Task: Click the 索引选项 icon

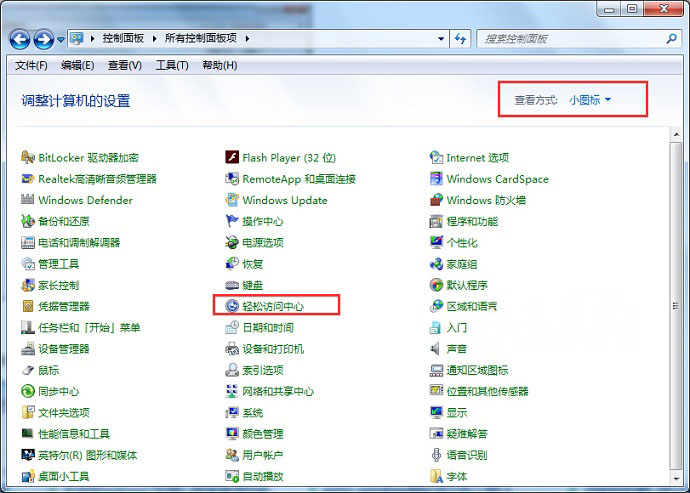Action: pyautogui.click(x=232, y=370)
